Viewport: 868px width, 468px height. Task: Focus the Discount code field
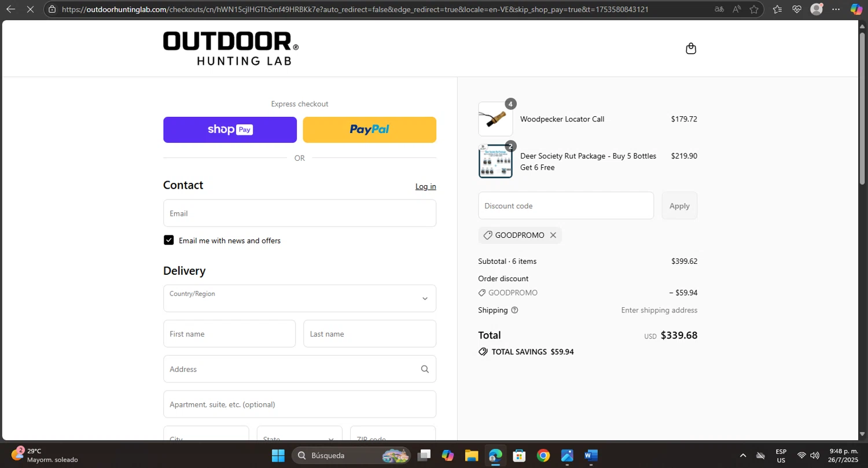[x=566, y=205]
